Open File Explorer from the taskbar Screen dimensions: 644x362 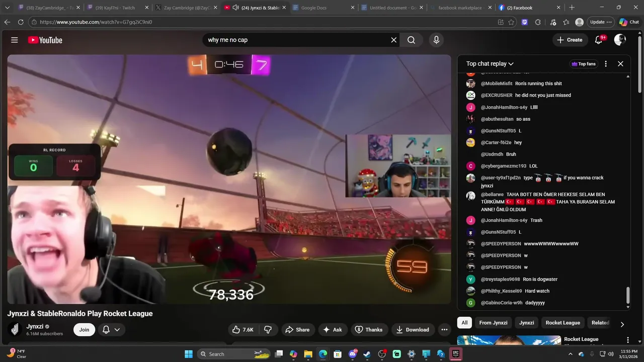(x=308, y=354)
